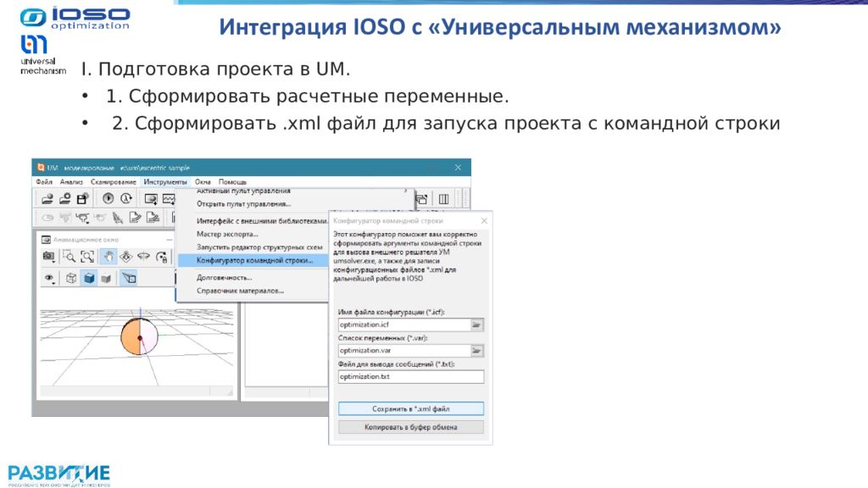Click the lambda analysis icon in toolbar
This screenshot has height=488, width=868.
pyautogui.click(x=126, y=198)
